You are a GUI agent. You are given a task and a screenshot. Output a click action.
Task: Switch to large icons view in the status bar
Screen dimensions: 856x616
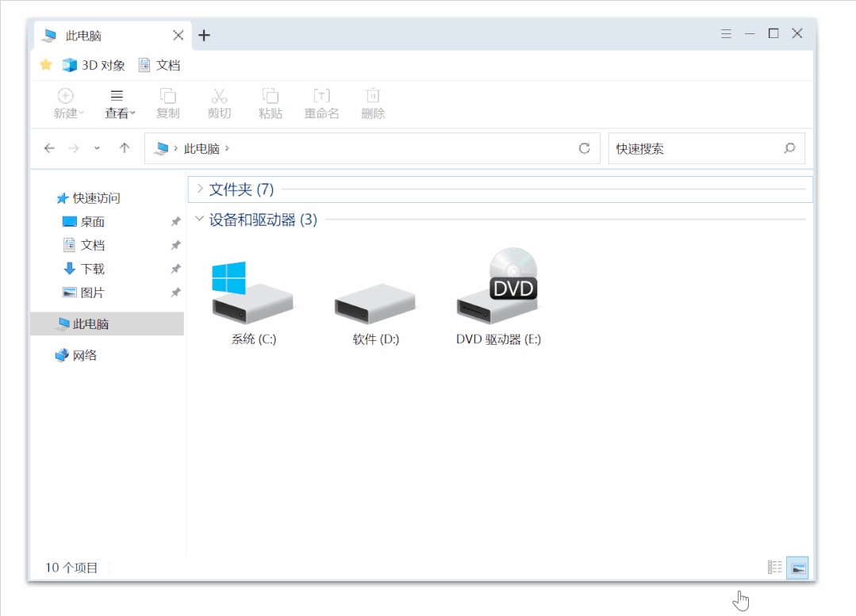pyautogui.click(x=797, y=566)
